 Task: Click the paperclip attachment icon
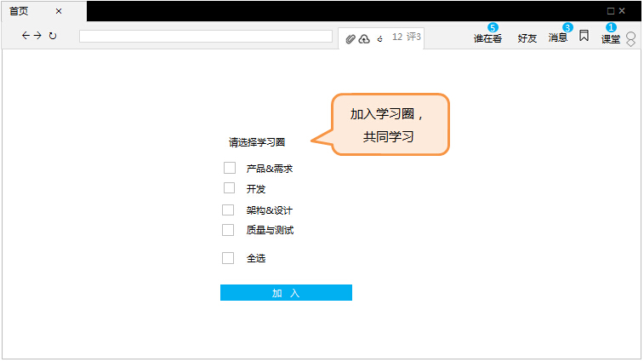351,38
